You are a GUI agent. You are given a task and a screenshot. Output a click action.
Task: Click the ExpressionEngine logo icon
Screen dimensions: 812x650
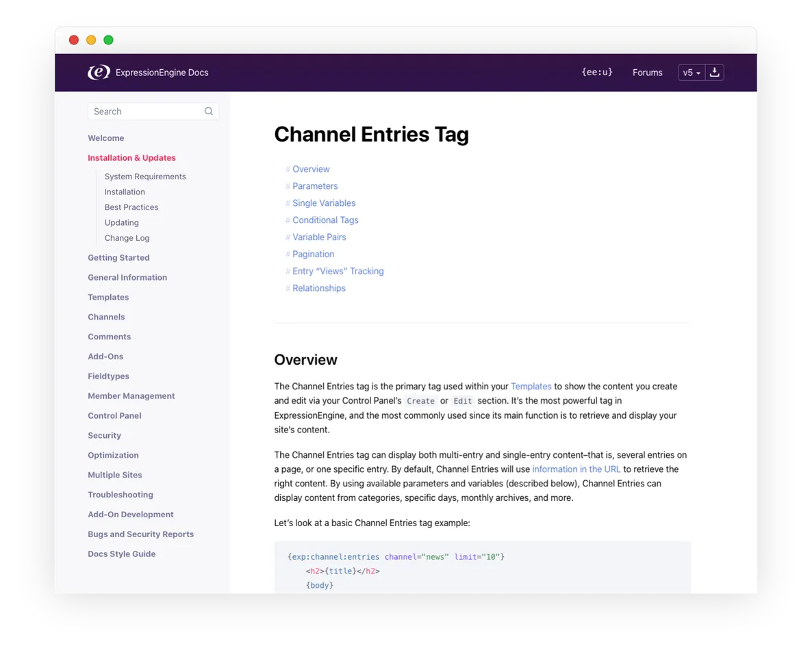point(99,73)
